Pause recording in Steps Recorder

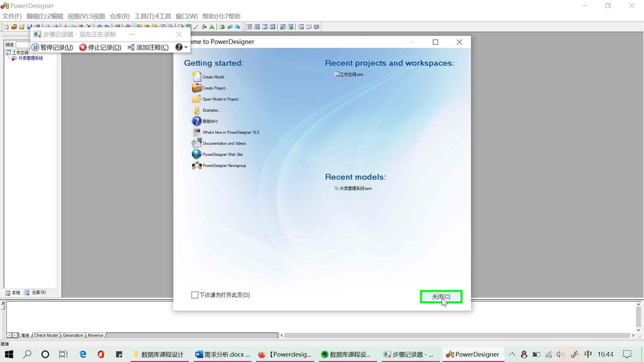tap(53, 47)
